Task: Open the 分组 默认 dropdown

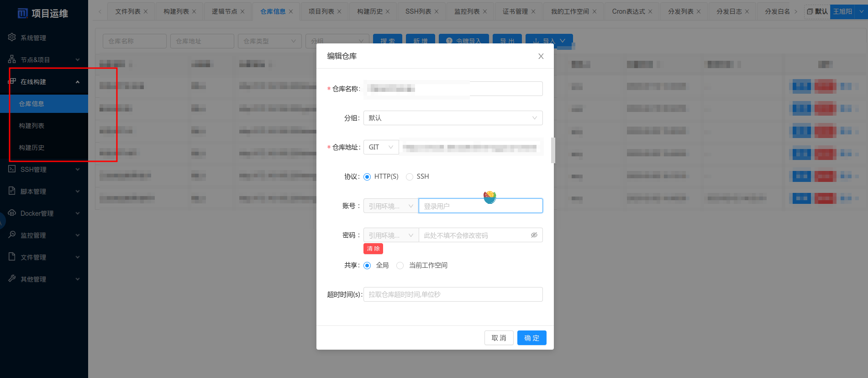Action: [x=452, y=118]
